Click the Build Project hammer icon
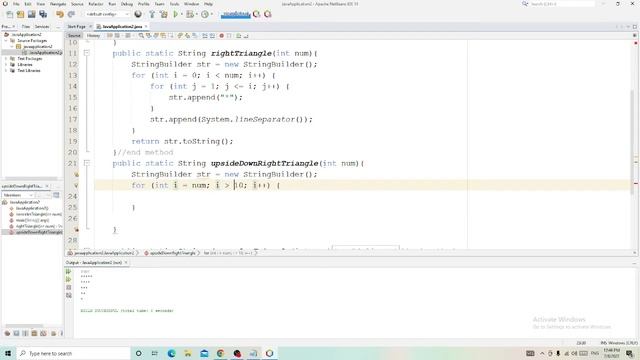Image resolution: width=640 pixels, height=360 pixels. tap(152, 14)
